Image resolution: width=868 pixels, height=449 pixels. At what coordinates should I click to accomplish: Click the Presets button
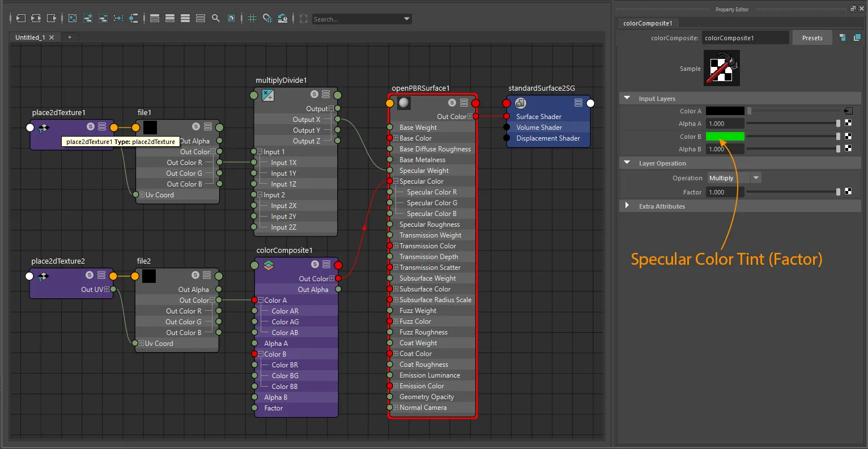click(x=812, y=38)
